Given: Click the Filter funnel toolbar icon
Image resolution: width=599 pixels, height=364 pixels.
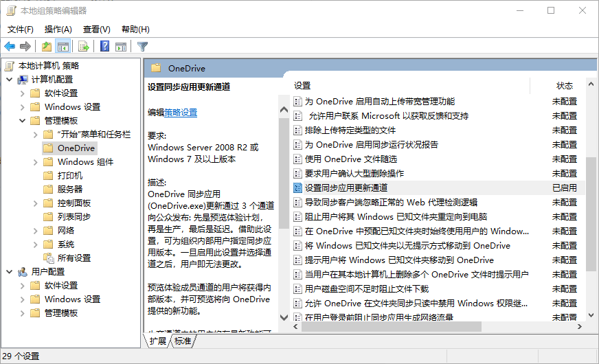Looking at the screenshot, I should tap(142, 47).
